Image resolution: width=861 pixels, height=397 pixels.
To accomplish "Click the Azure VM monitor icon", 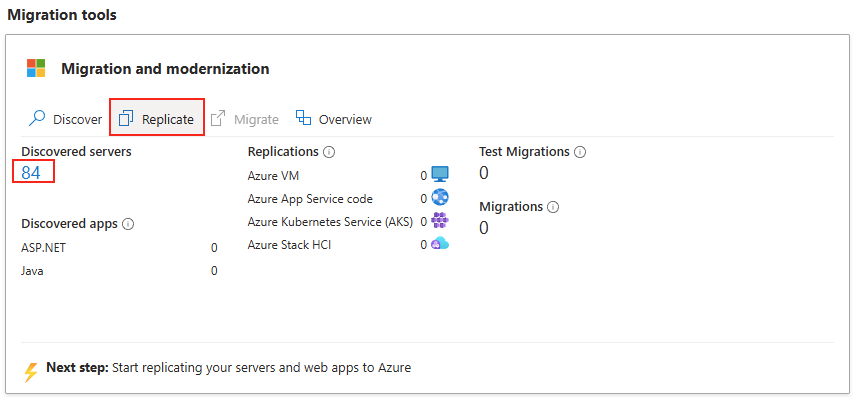I will 440,175.
